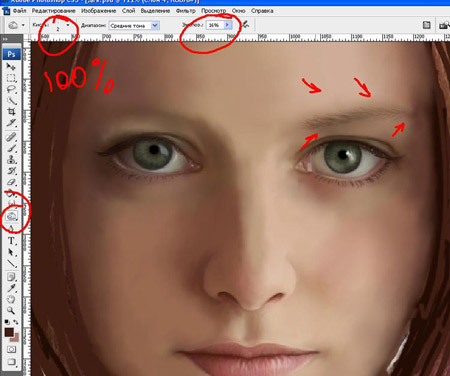Select the Crop tool
The height and width of the screenshot is (376, 450).
point(11,112)
